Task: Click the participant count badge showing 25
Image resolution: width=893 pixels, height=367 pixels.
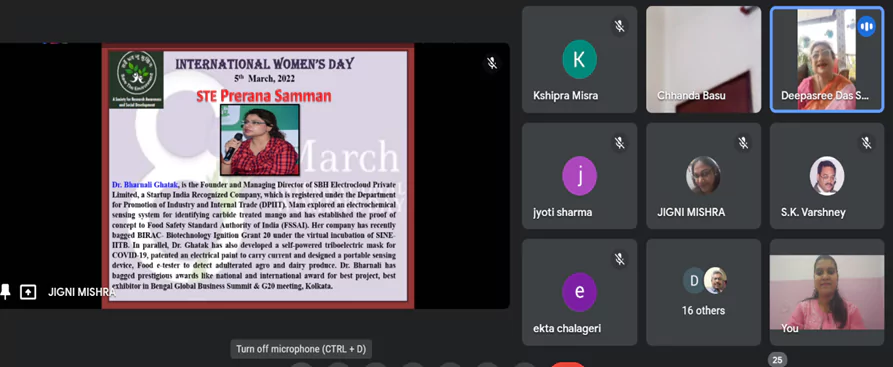Action: pos(777,360)
